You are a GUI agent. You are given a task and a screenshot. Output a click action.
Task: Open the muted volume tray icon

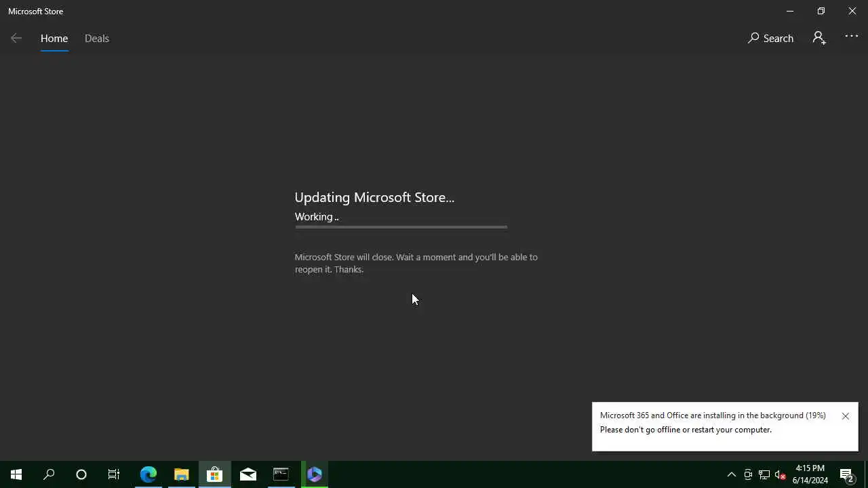781,474
